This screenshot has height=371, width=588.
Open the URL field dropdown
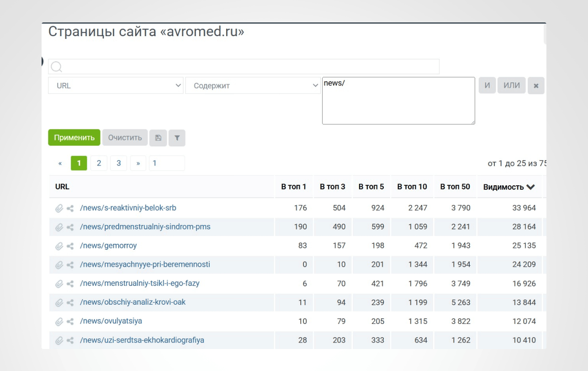pos(116,86)
